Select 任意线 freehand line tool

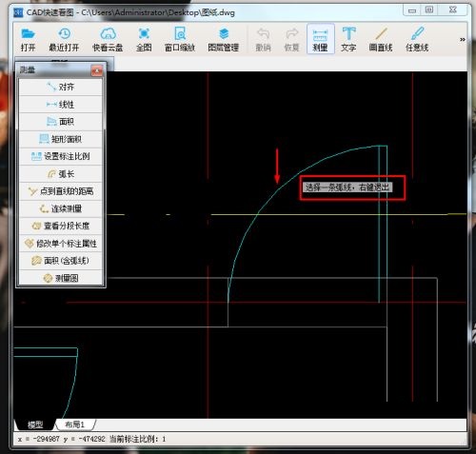(x=417, y=40)
